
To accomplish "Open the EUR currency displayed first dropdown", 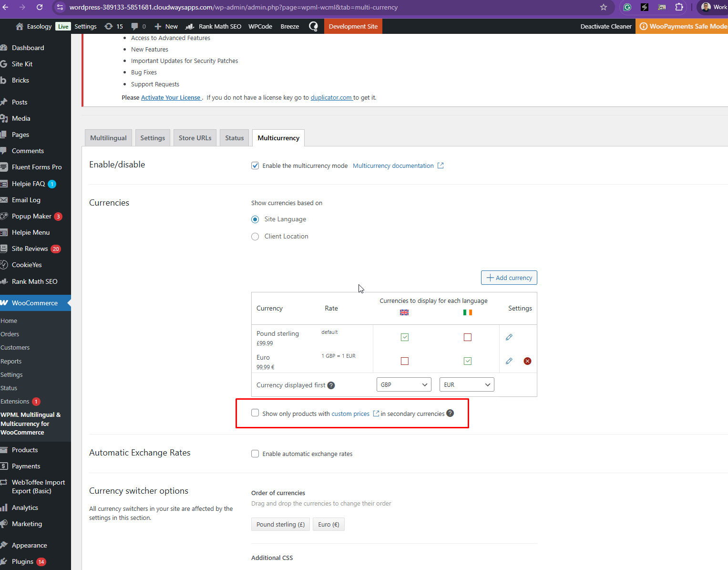I will pos(467,384).
